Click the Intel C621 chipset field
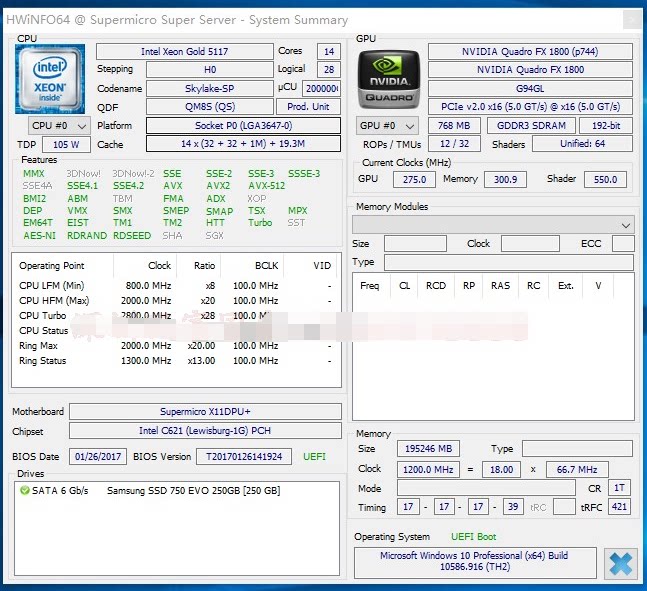Image resolution: width=647 pixels, height=591 pixels. coord(205,430)
